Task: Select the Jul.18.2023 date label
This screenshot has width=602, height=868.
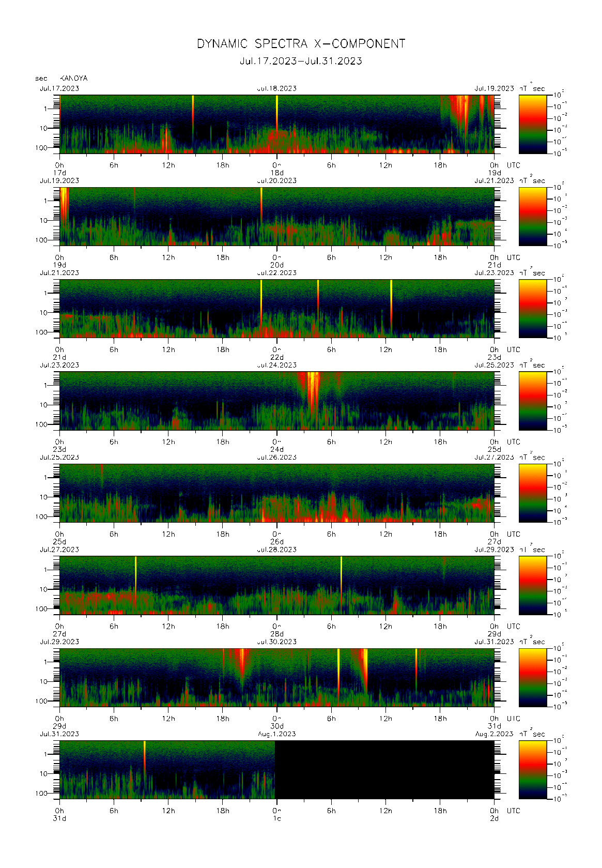Action: pyautogui.click(x=277, y=88)
